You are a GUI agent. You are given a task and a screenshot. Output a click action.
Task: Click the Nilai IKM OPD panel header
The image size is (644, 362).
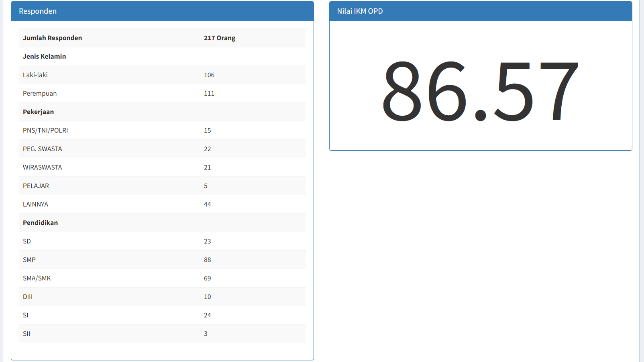(360, 11)
